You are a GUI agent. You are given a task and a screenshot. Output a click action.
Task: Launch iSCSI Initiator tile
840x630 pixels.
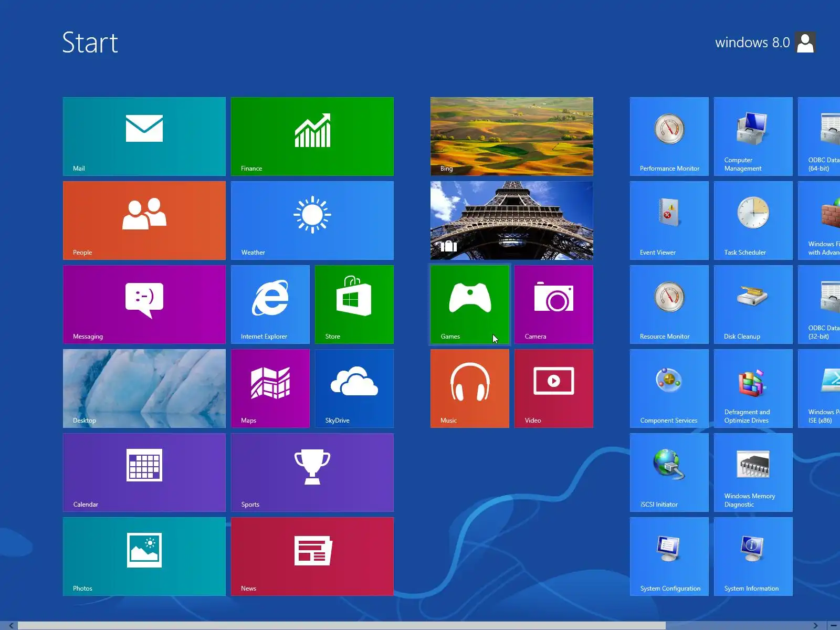tap(669, 472)
